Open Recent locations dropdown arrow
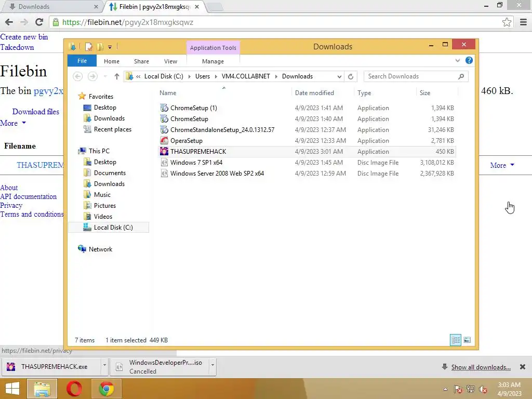 [x=105, y=76]
